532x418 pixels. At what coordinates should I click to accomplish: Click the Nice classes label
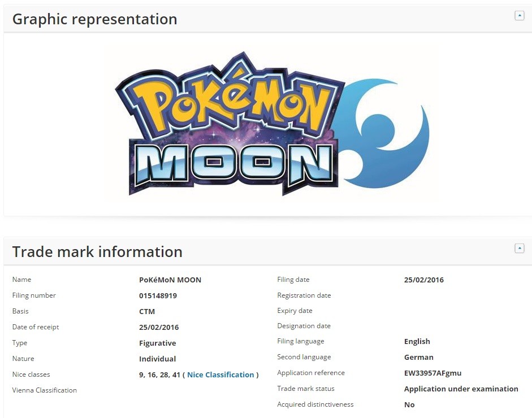(31, 375)
